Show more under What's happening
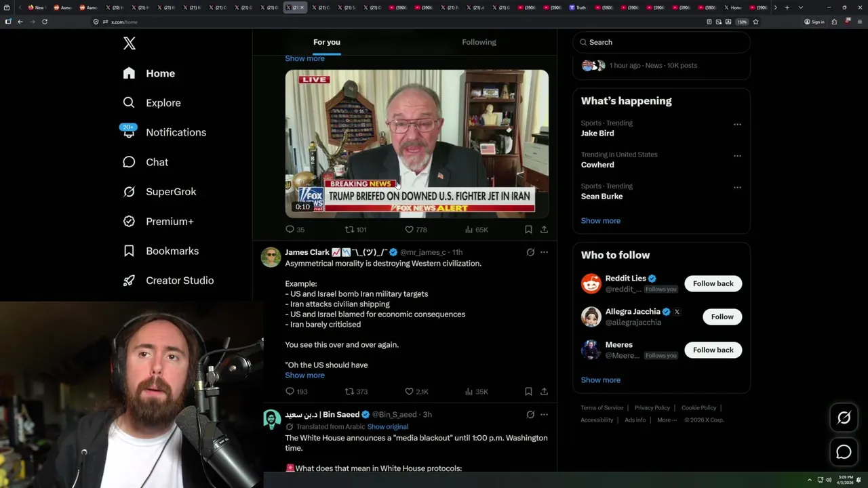Screen dimensions: 868x488 coord(600,221)
